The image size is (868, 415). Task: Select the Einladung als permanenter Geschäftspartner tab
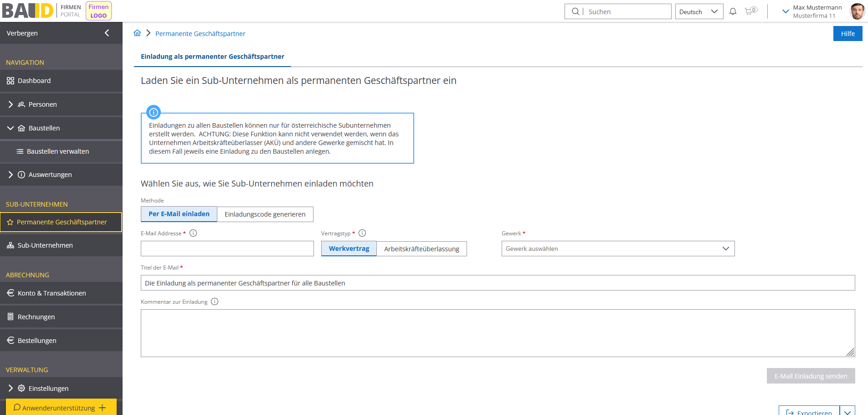[212, 57]
